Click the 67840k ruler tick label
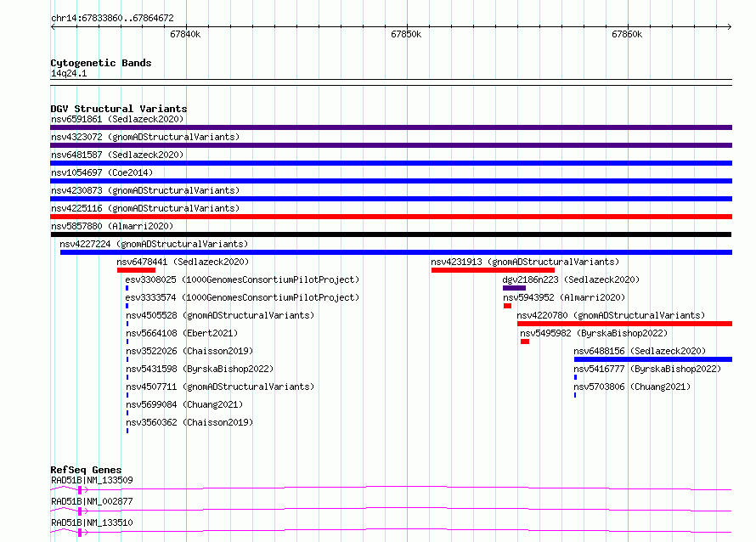This screenshot has height=542, width=756. 185,34
